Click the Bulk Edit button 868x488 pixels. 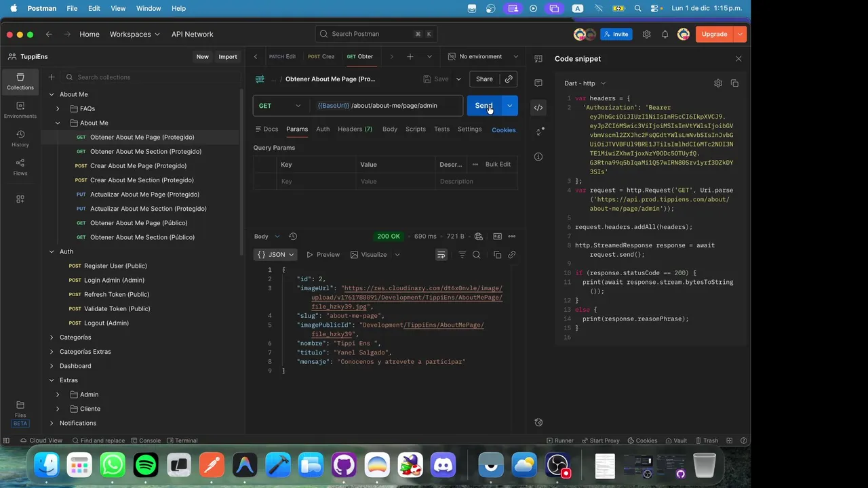[x=498, y=164]
